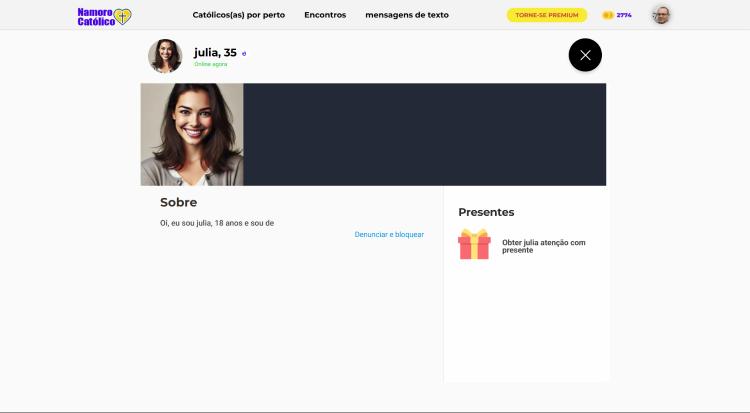750x413 pixels.
Task: Open the red gift box icon
Action: point(474,244)
